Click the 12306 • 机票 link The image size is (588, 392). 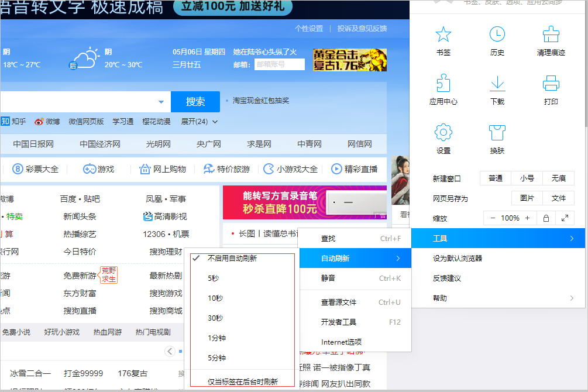pos(166,234)
